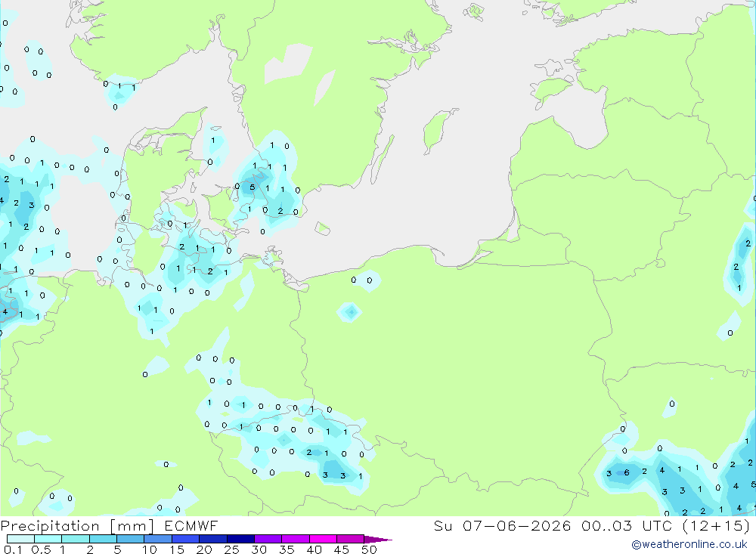Image resolution: width=756 pixels, height=554 pixels.
Task: Click the 1–2 mm legend color segment
Action: click(x=76, y=539)
